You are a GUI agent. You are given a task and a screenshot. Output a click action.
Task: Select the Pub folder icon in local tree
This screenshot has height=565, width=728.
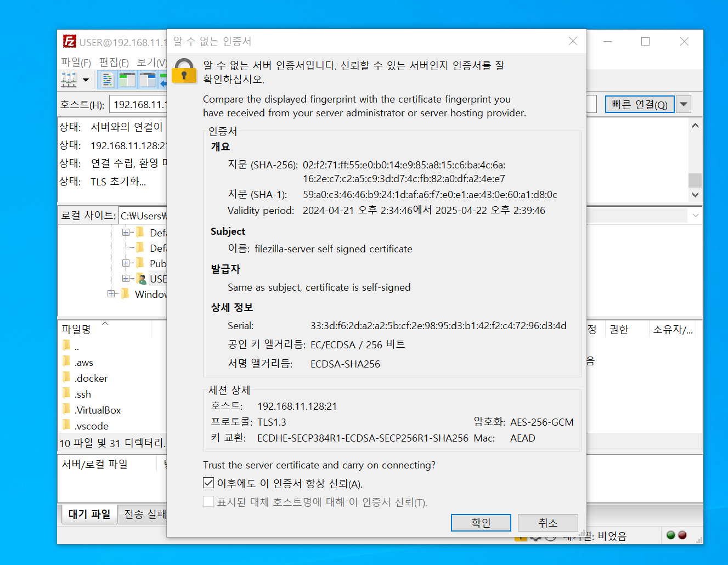(x=140, y=263)
